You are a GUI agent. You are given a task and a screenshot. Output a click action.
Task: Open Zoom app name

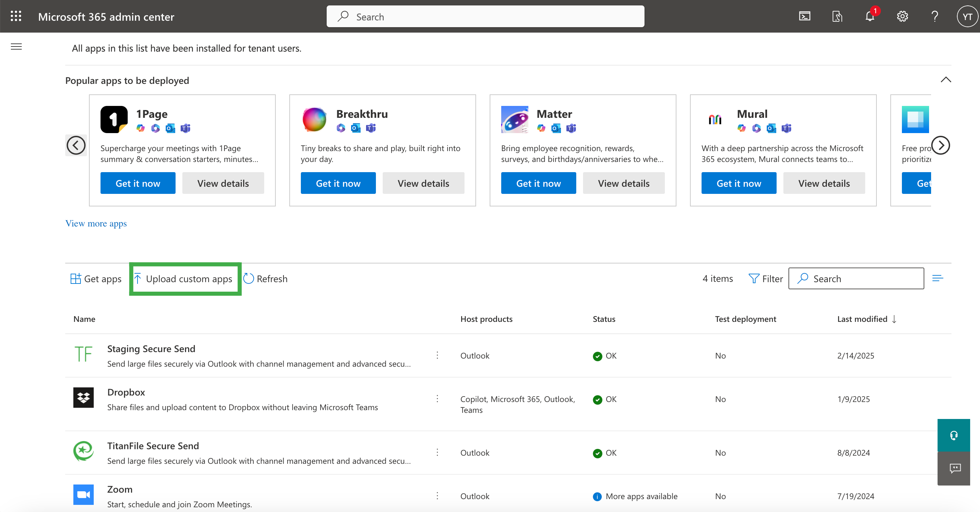point(120,489)
